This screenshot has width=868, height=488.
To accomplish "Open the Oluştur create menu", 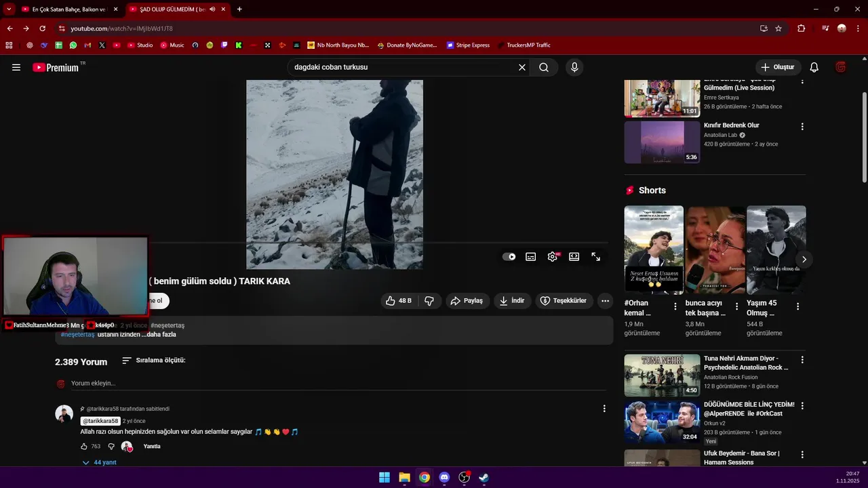I will coord(778,67).
